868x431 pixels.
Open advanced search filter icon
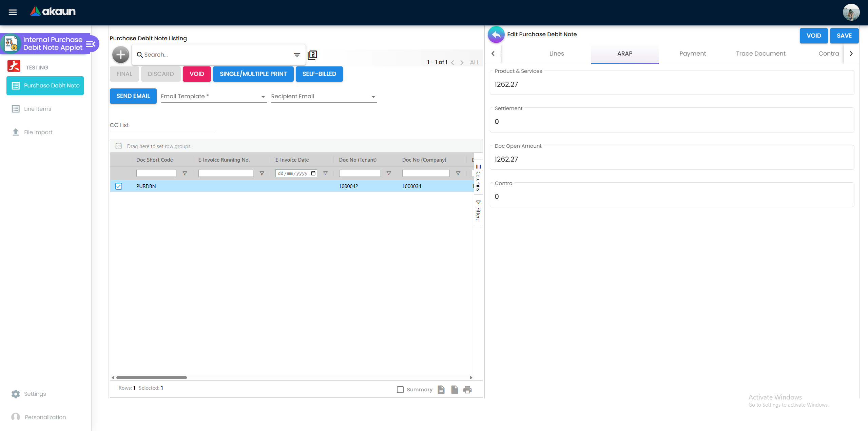[x=297, y=55]
